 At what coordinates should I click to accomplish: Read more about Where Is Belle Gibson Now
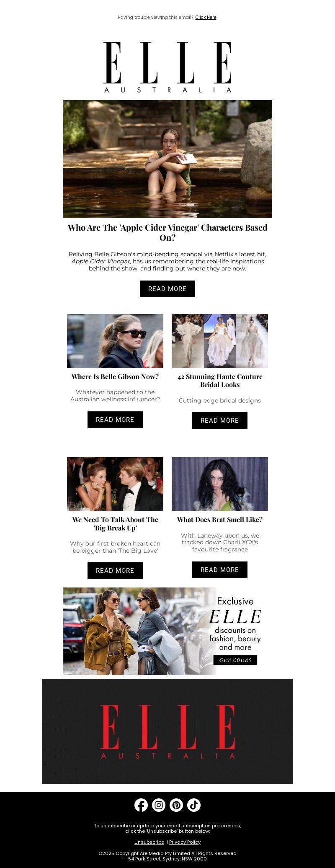pyautogui.click(x=115, y=420)
